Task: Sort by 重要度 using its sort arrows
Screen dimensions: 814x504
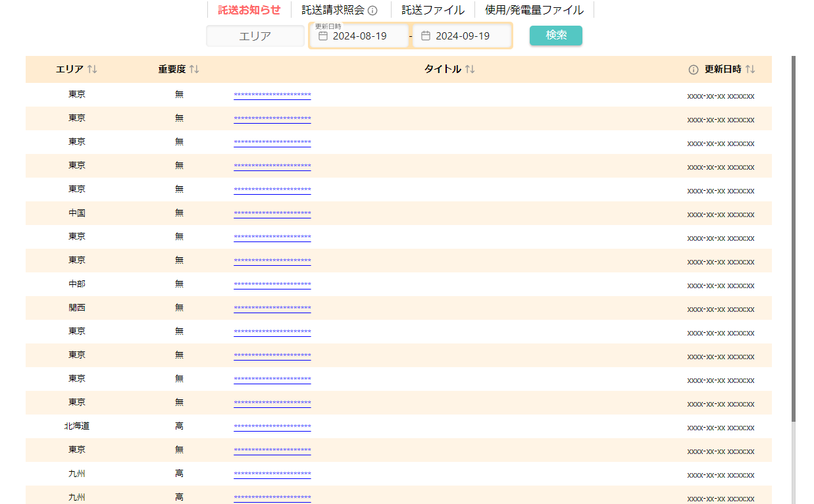Action: 194,69
